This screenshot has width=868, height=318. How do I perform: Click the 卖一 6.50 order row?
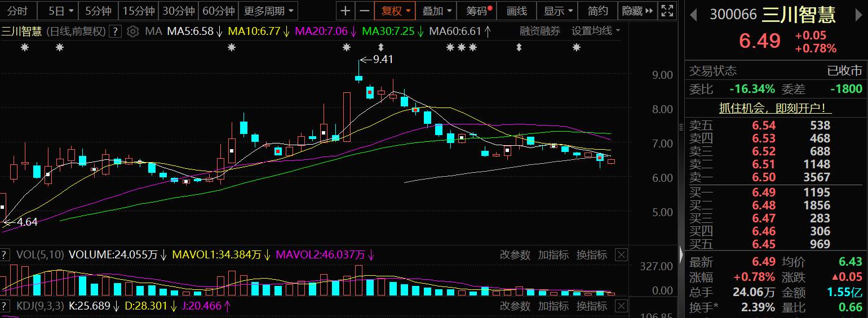coord(776,177)
